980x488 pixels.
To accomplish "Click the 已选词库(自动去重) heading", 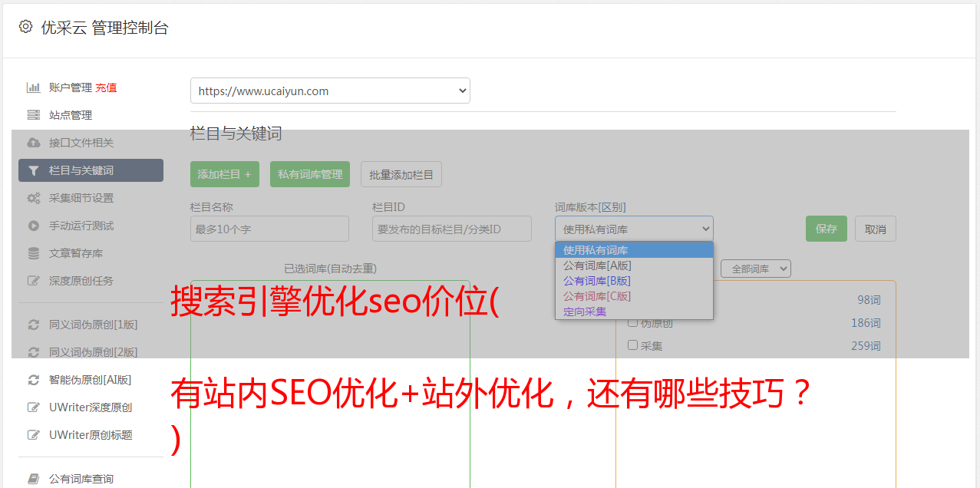I will 330,269.
